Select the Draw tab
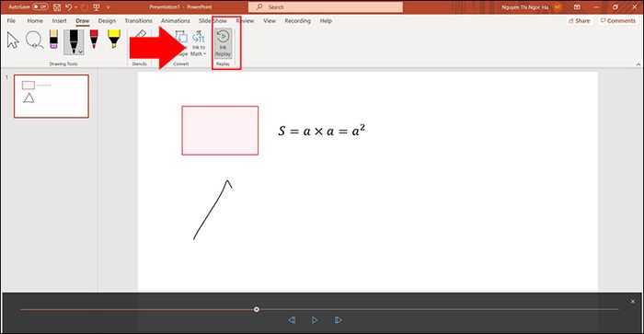This screenshot has height=334, width=644. (83, 20)
